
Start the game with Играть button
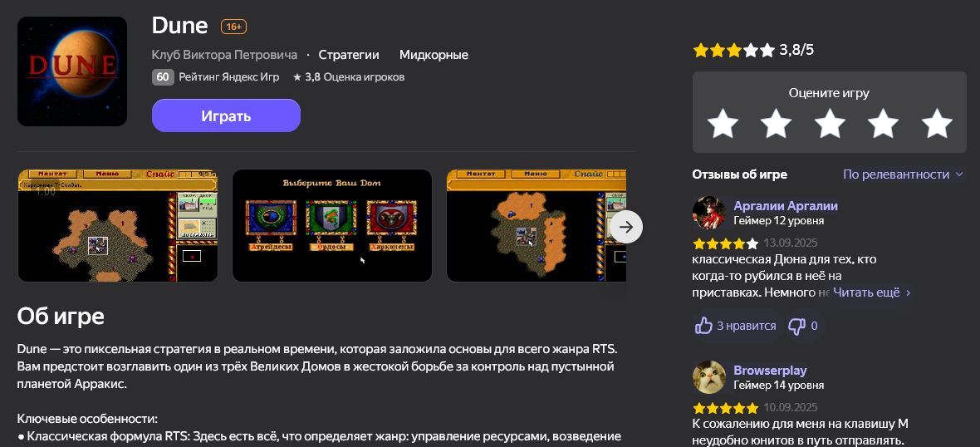226,115
